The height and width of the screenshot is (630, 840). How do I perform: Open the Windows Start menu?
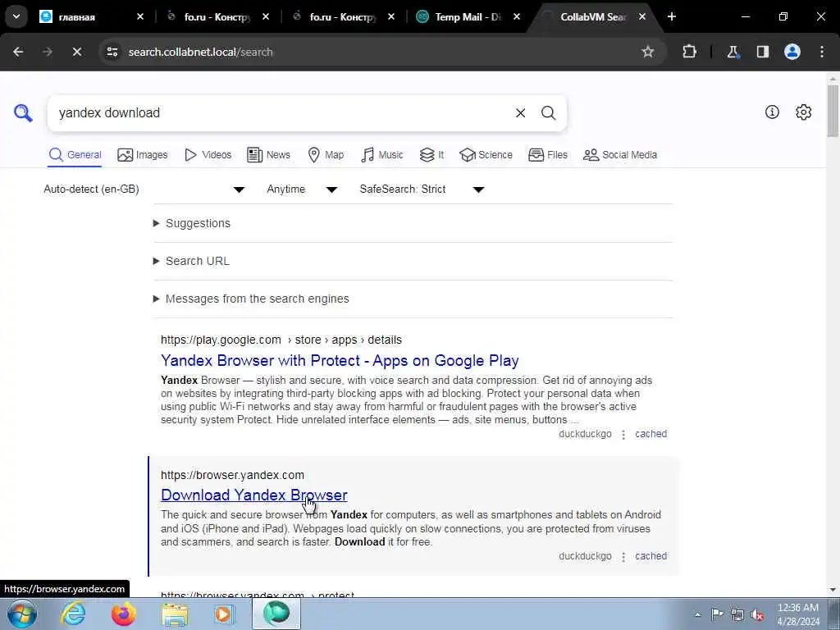coord(22,614)
